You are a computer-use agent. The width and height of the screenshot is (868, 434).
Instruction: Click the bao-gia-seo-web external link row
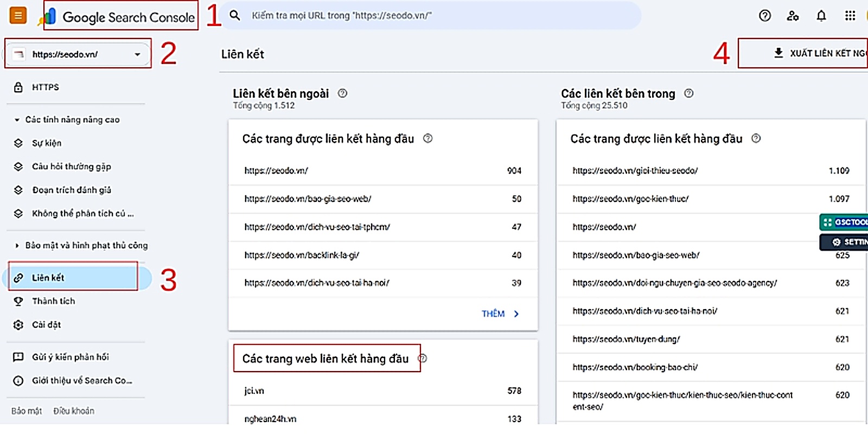coord(383,199)
